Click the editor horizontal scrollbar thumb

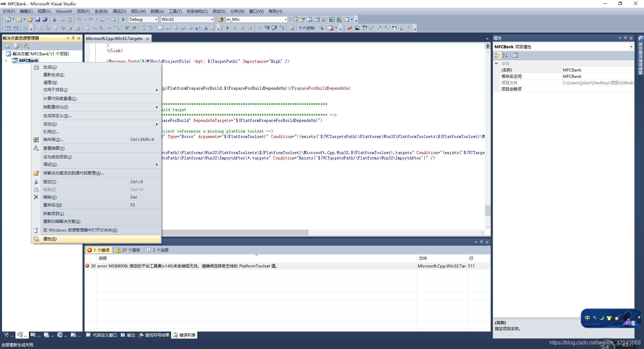pos(235,232)
